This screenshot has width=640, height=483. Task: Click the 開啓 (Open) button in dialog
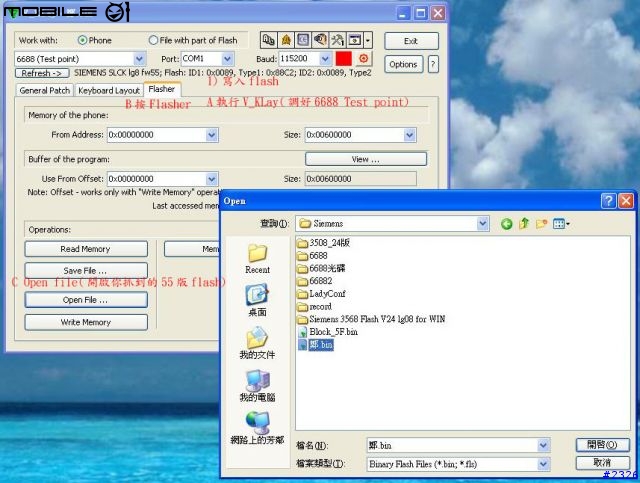(x=602, y=445)
